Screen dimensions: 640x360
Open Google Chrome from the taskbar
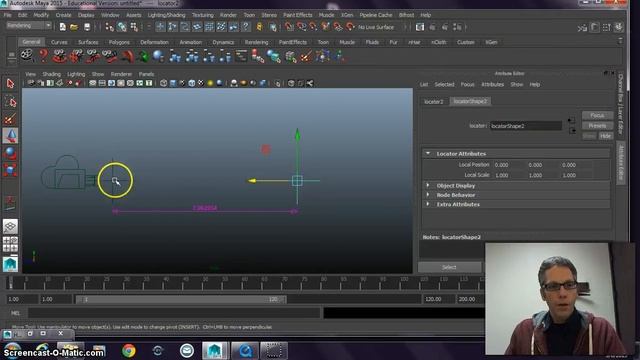pyautogui.click(x=129, y=351)
